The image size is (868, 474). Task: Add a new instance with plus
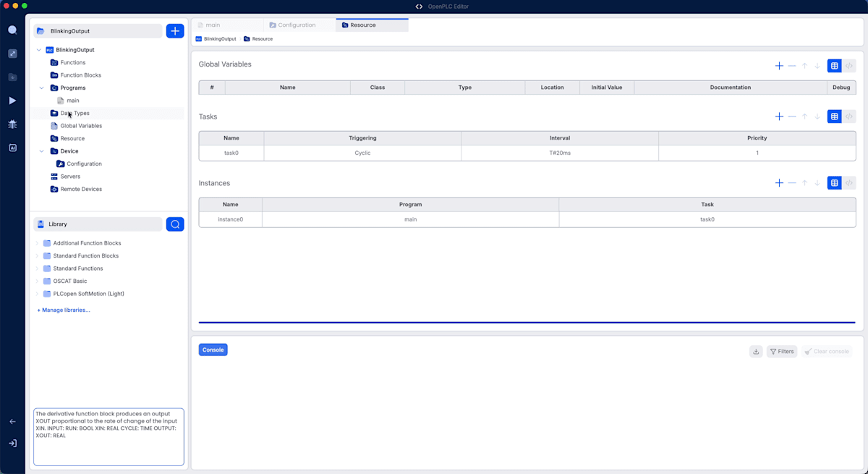(x=779, y=183)
